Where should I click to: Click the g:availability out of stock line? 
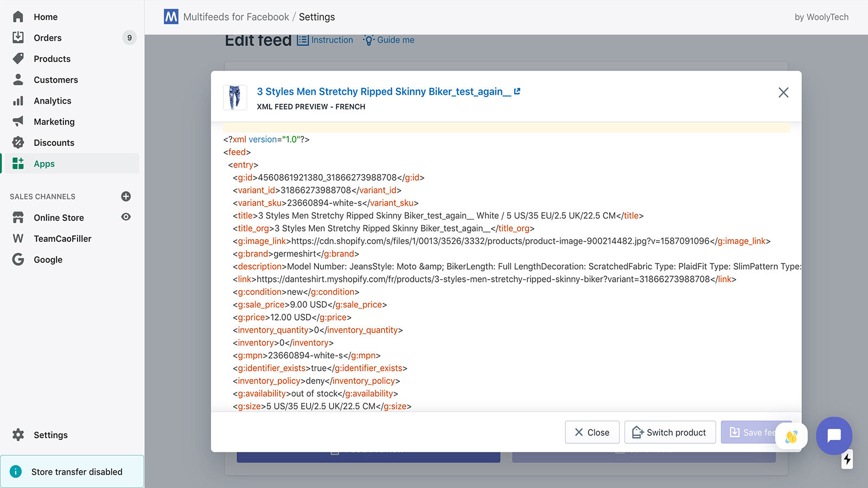(x=315, y=394)
